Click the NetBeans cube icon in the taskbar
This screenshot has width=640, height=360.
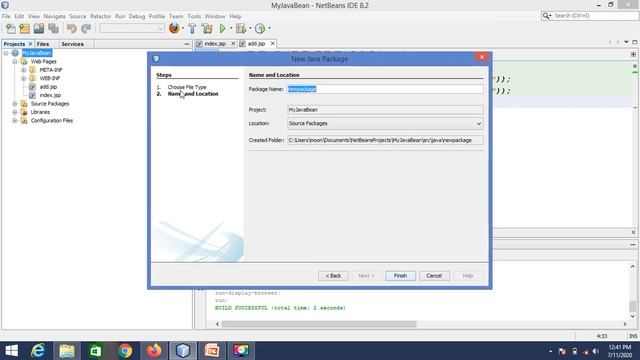(x=182, y=351)
